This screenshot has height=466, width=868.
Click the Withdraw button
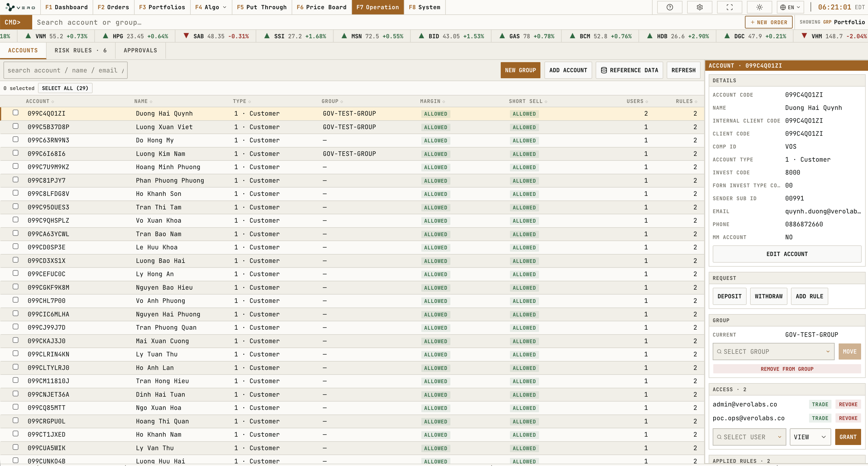click(768, 296)
